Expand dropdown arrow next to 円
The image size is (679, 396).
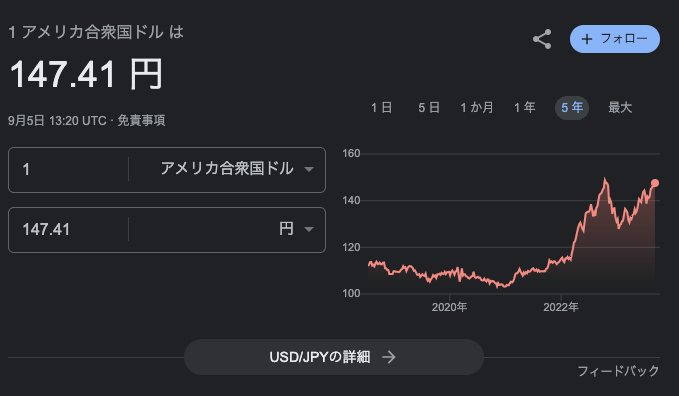click(x=309, y=229)
